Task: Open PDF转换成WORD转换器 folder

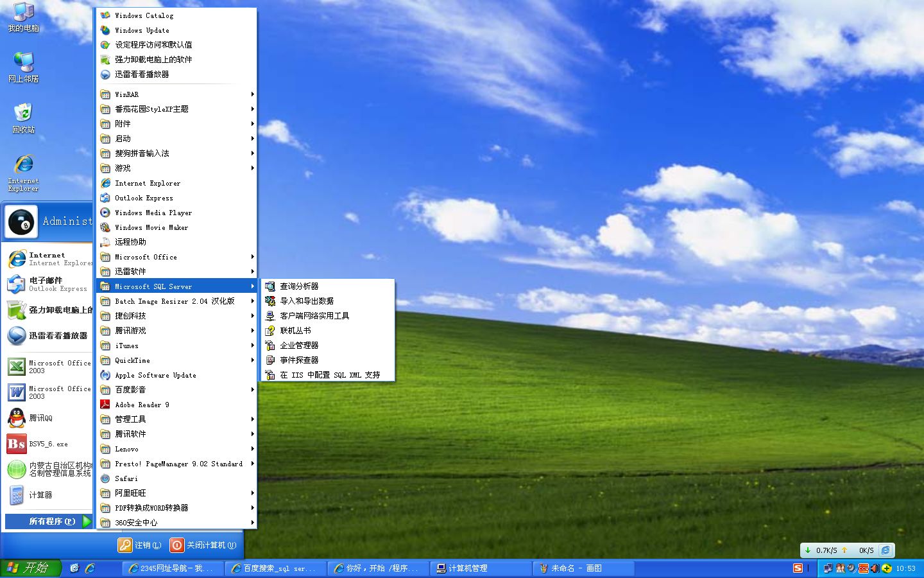Action: 176,508
